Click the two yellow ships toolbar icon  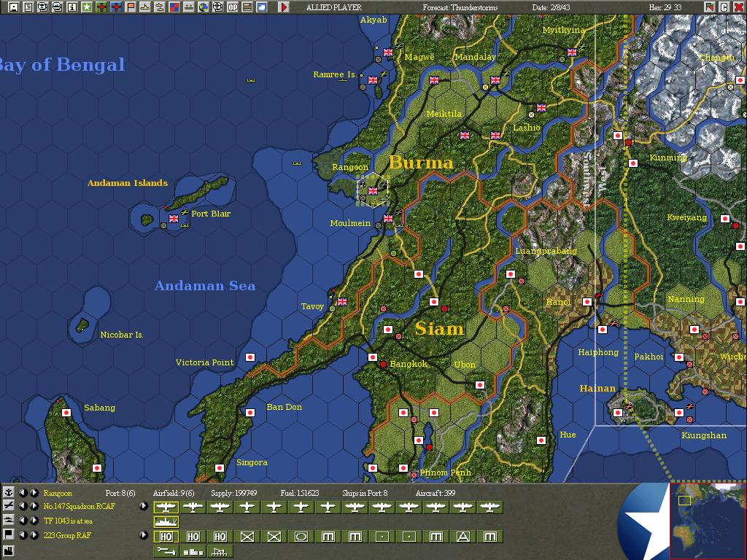(x=160, y=7)
